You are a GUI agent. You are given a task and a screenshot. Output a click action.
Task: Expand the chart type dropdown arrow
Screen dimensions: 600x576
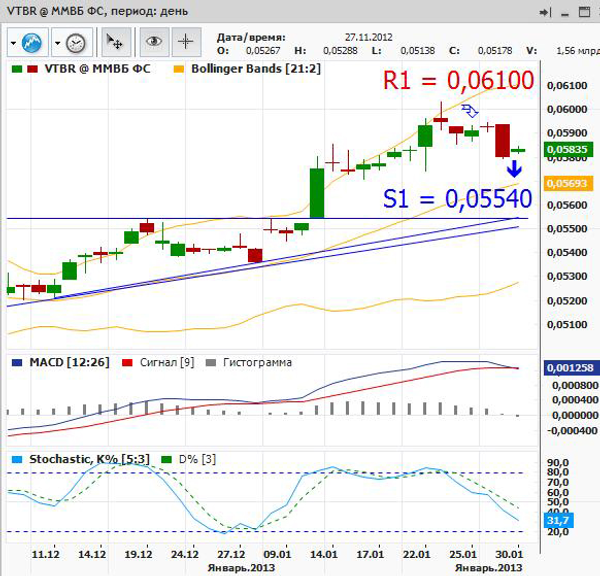(13, 43)
